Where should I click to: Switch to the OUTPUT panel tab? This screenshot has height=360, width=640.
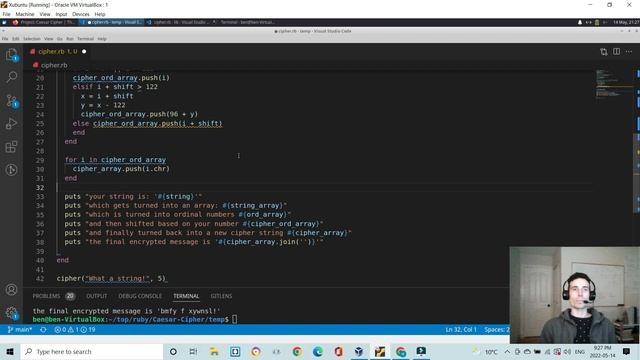tap(97, 296)
